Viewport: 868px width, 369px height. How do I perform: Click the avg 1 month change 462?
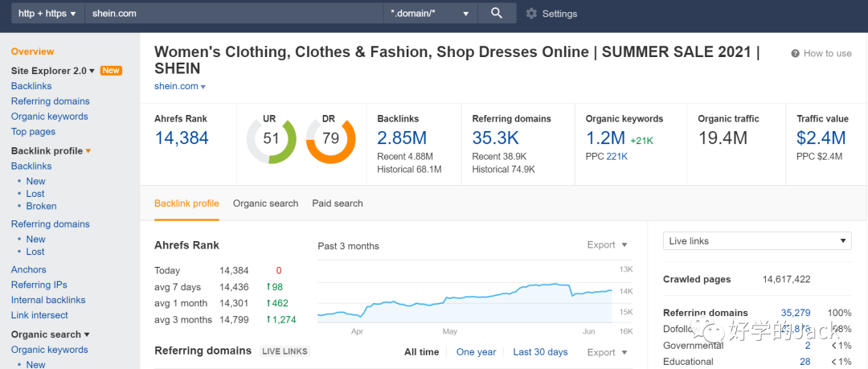[277, 303]
